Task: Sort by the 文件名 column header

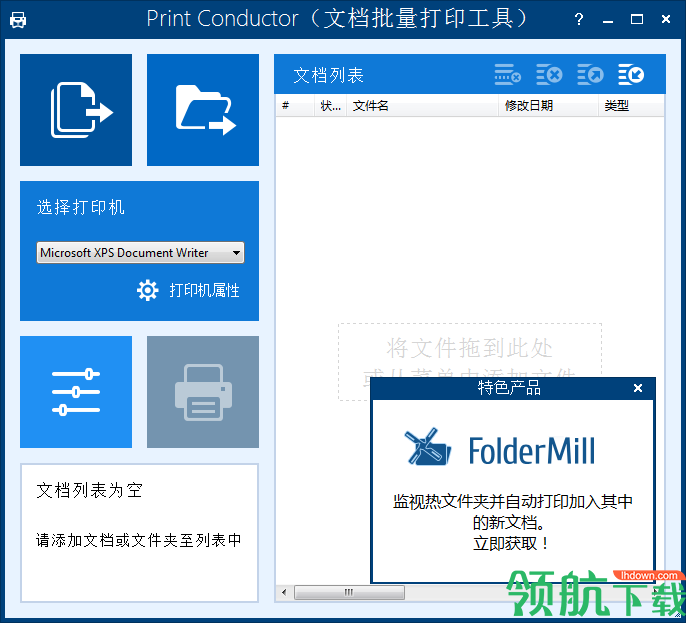Action: [423, 105]
